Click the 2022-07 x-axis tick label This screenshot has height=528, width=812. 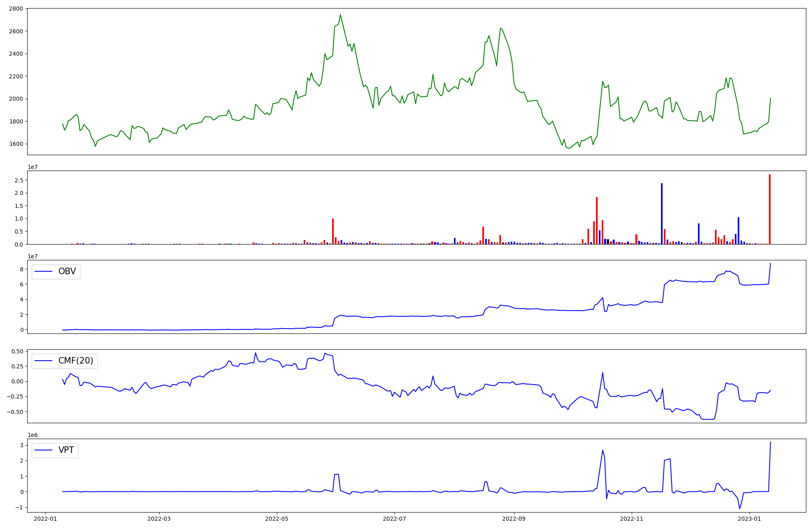click(x=394, y=519)
